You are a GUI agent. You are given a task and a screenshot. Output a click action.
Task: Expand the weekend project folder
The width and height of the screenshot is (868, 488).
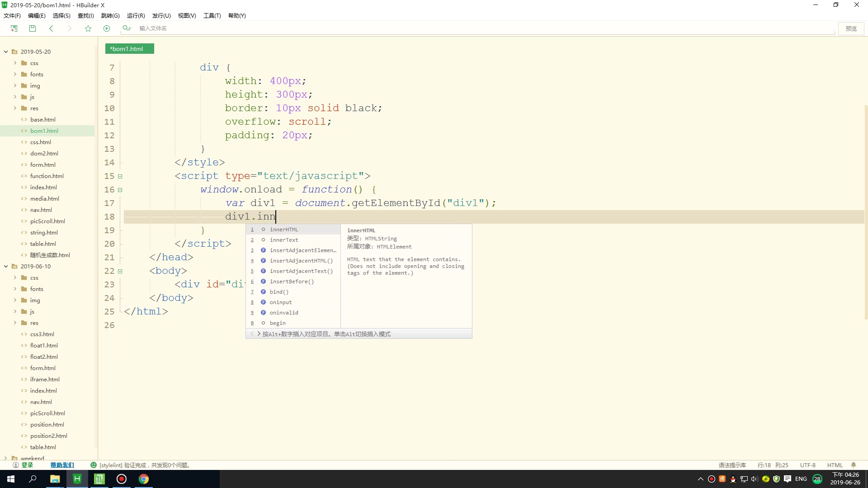(x=6, y=458)
